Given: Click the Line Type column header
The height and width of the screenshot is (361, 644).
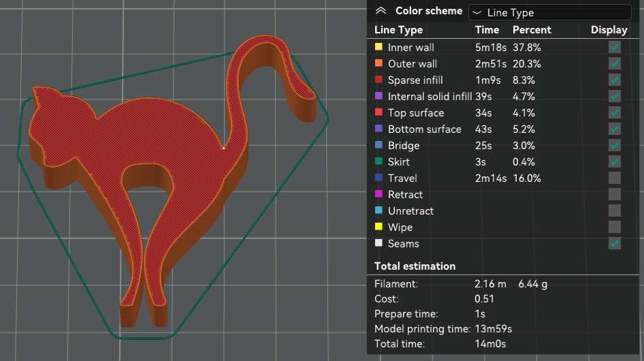Looking at the screenshot, I should [x=398, y=30].
